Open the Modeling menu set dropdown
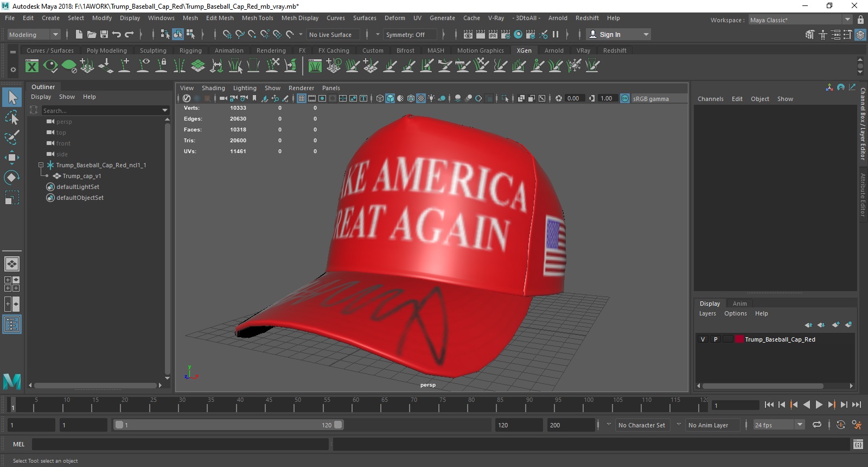The width and height of the screenshot is (868, 467). pyautogui.click(x=34, y=34)
